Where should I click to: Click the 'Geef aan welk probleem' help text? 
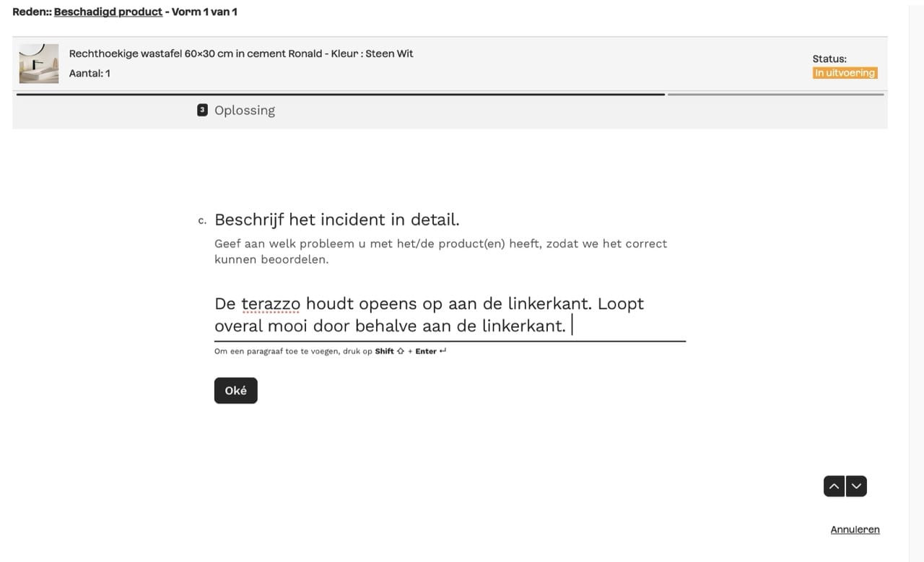coord(440,251)
